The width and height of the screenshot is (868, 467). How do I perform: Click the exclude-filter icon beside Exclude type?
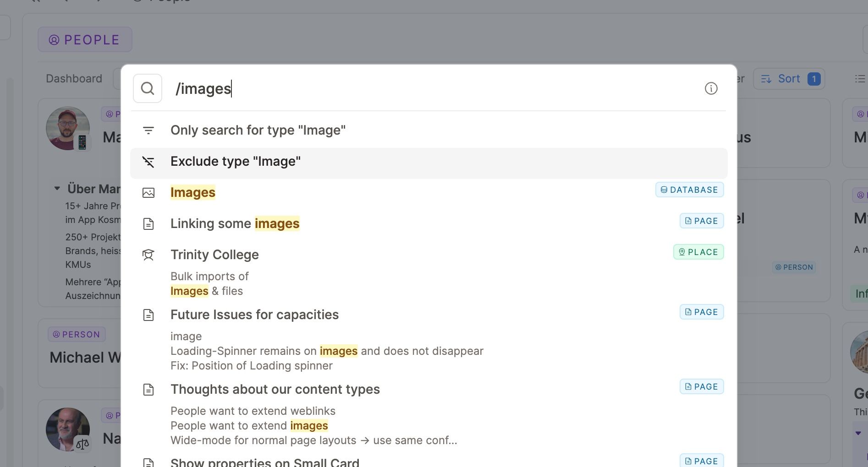[148, 162]
